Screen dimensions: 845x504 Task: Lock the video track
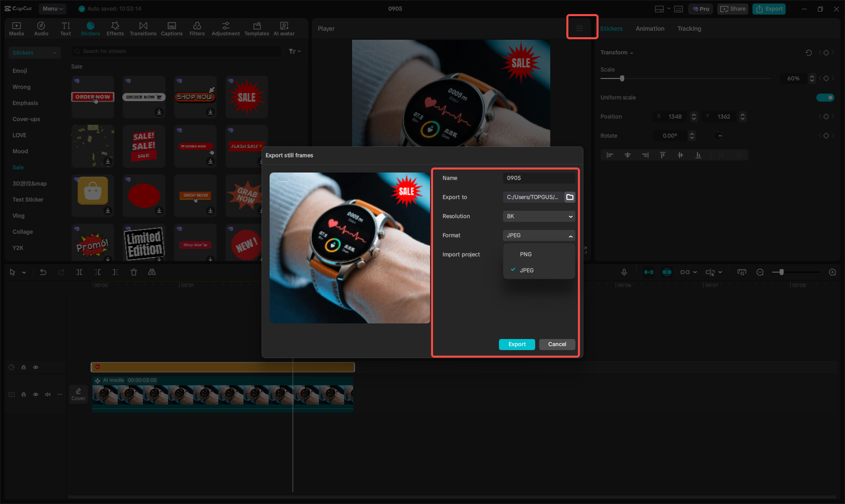(x=23, y=394)
